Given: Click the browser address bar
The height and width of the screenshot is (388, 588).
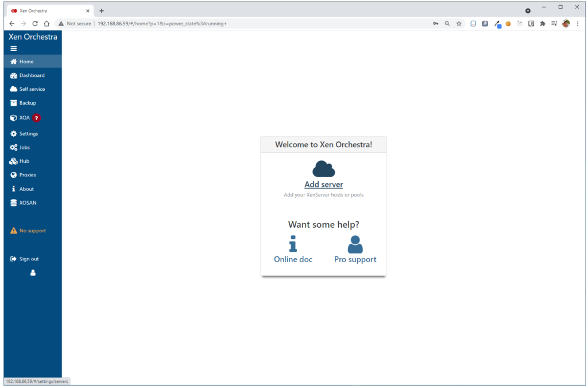Looking at the screenshot, I should coord(258,24).
